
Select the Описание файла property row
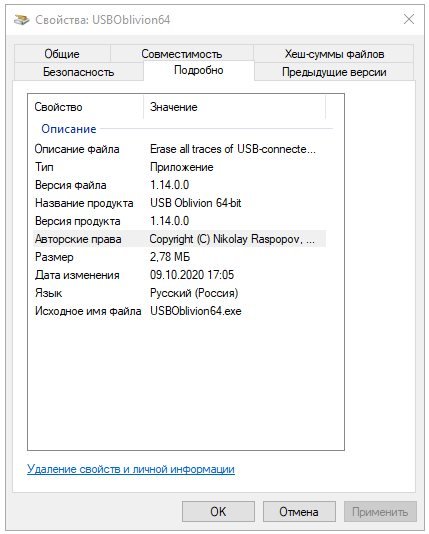pyautogui.click(x=179, y=149)
